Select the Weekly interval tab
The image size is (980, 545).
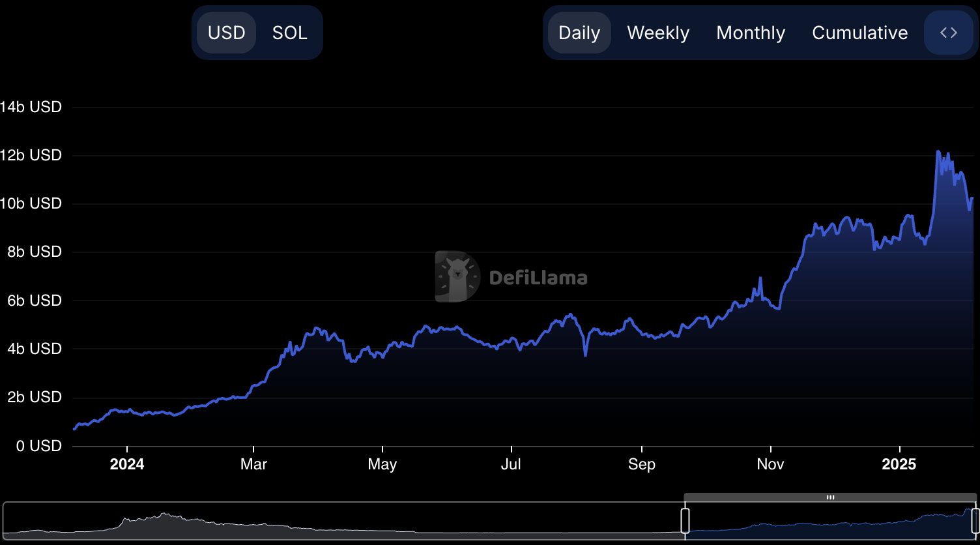(x=658, y=33)
